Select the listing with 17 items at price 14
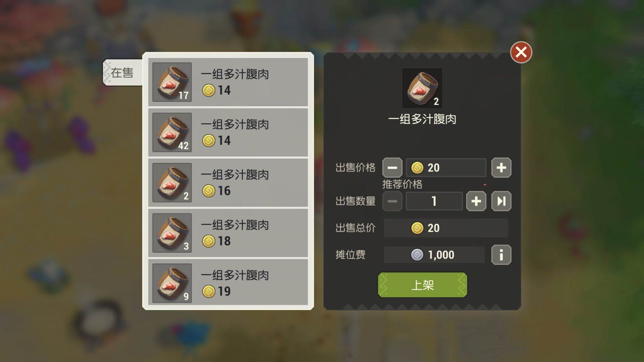The image size is (644, 362). 228,82
